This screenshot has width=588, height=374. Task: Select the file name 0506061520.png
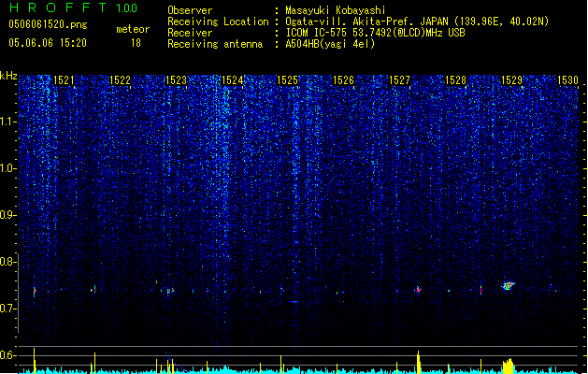click(x=48, y=24)
